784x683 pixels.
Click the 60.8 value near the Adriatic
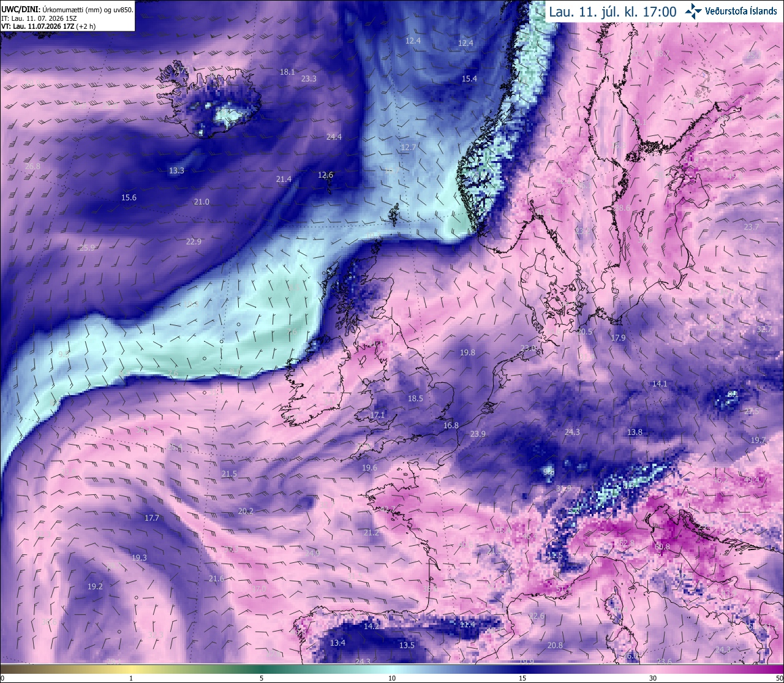coord(662,546)
